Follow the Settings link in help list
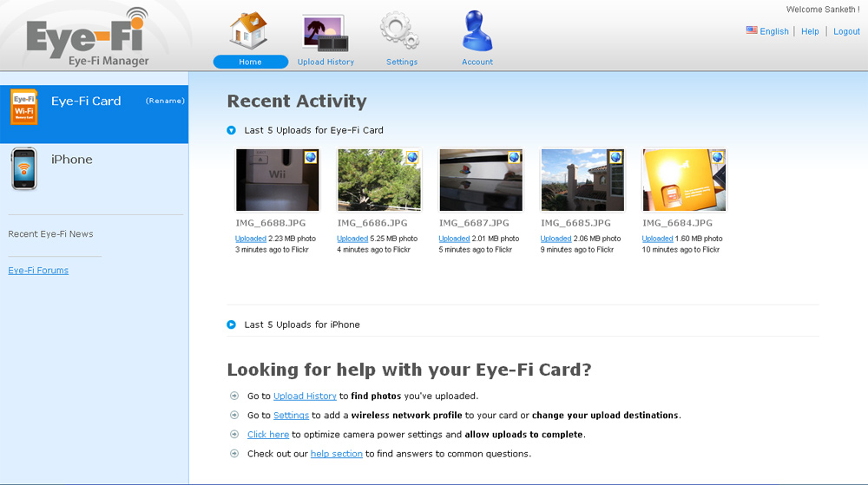Image resolution: width=868 pixels, height=485 pixels. [x=291, y=416]
